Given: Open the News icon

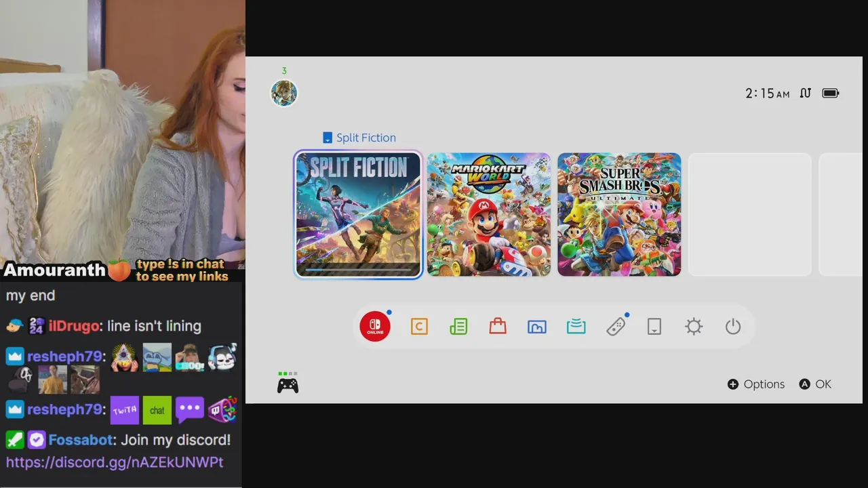Looking at the screenshot, I should click(x=458, y=327).
